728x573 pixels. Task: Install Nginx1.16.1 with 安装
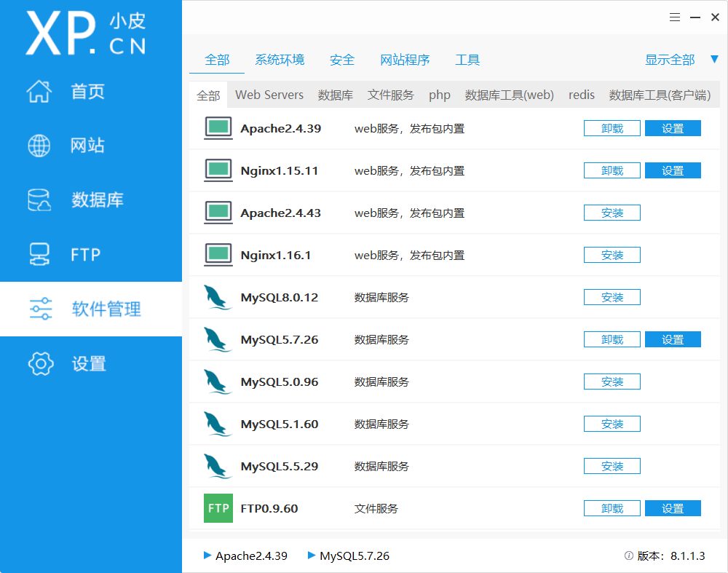click(612, 255)
